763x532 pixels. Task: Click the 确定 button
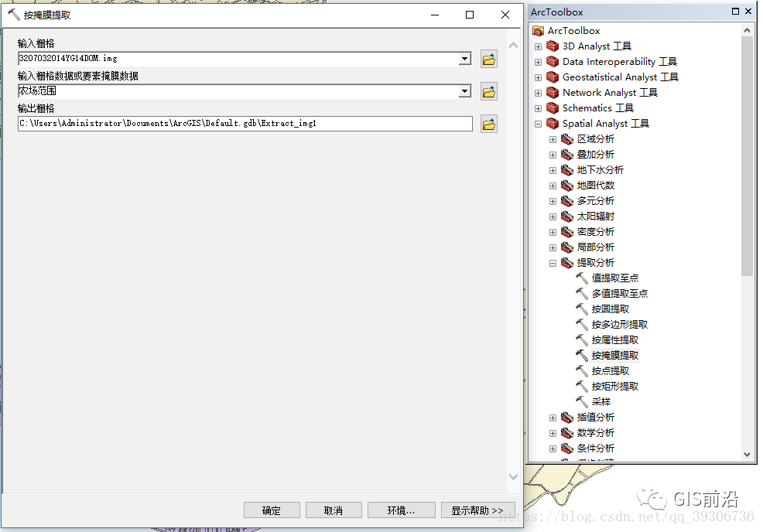click(272, 510)
